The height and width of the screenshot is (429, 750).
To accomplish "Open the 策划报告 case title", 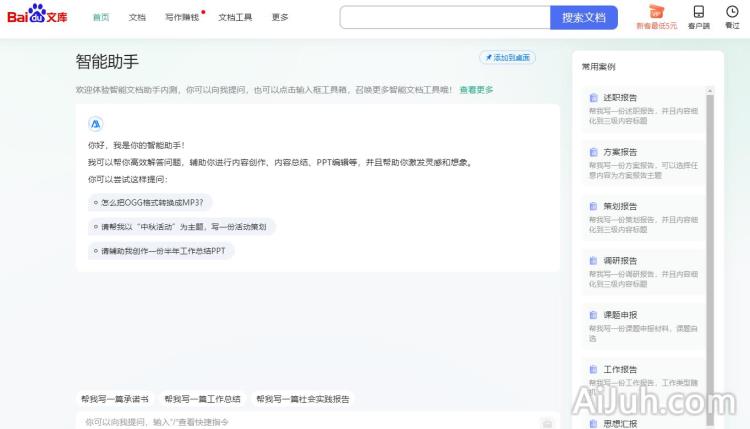I will coord(620,206).
